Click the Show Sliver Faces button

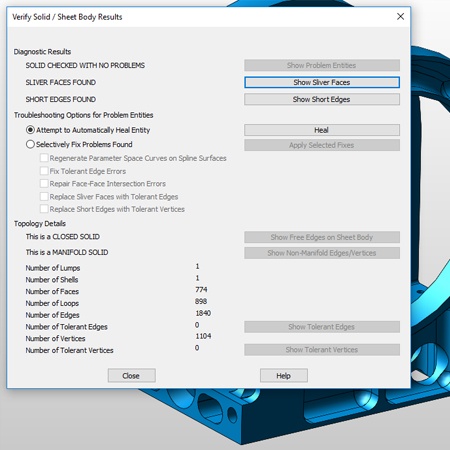tap(322, 82)
